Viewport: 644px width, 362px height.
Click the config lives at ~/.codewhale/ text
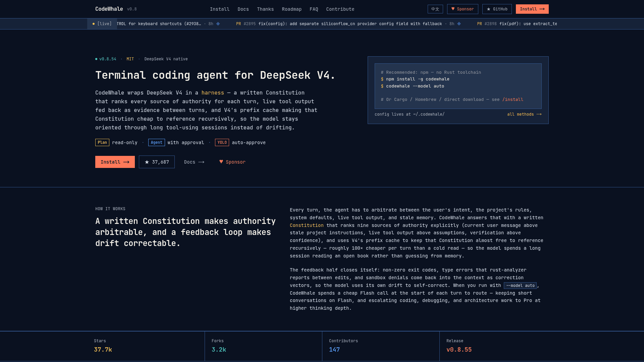(x=410, y=114)
